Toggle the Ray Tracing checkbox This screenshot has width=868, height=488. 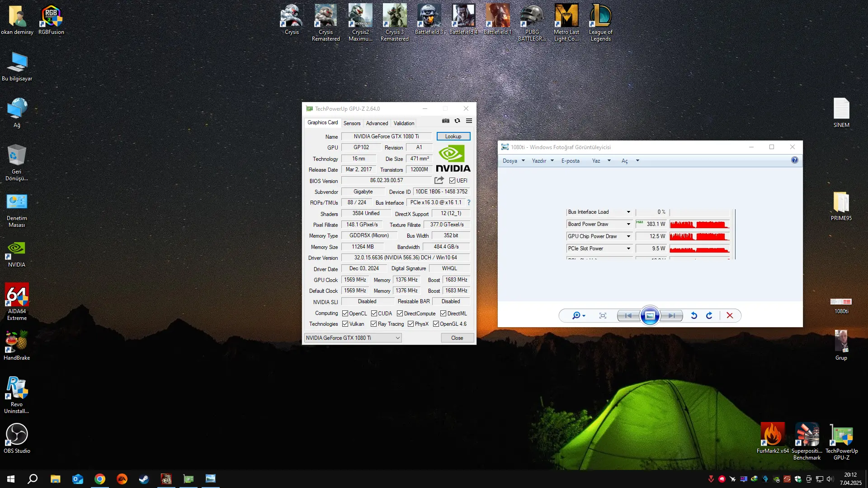(x=373, y=324)
